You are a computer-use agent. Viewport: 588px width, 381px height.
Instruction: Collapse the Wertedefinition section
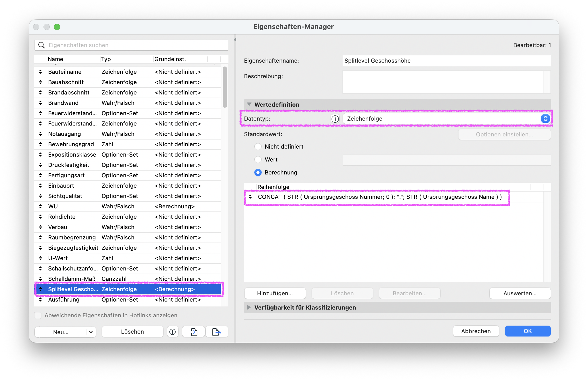click(x=249, y=104)
